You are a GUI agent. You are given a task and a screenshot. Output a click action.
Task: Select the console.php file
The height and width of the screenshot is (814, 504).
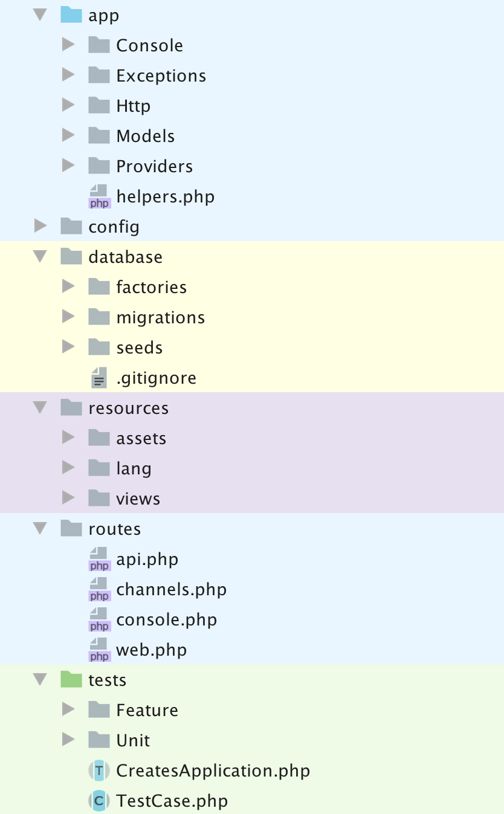click(166, 619)
